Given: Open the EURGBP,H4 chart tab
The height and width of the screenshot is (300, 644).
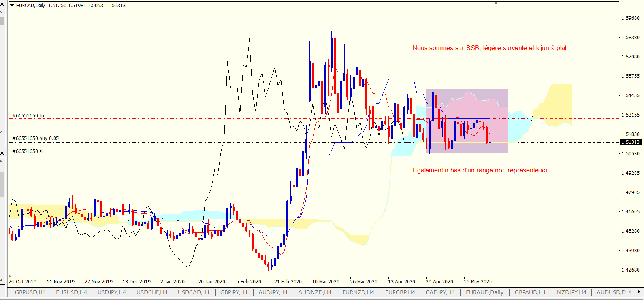Looking at the screenshot, I should pos(400,292).
